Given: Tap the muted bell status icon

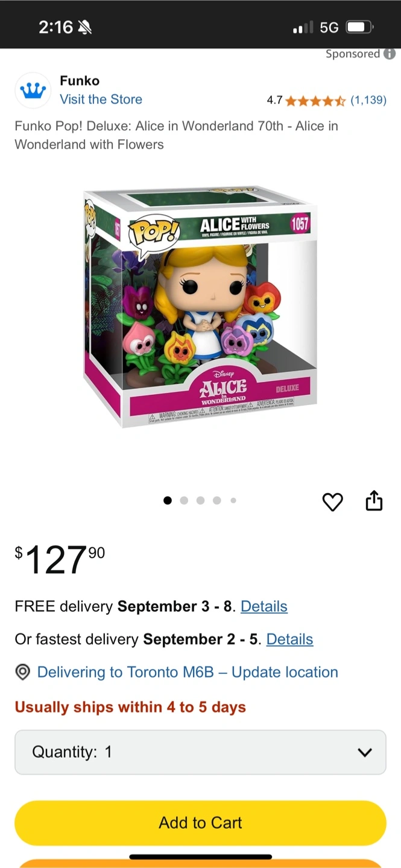Looking at the screenshot, I should [85, 27].
